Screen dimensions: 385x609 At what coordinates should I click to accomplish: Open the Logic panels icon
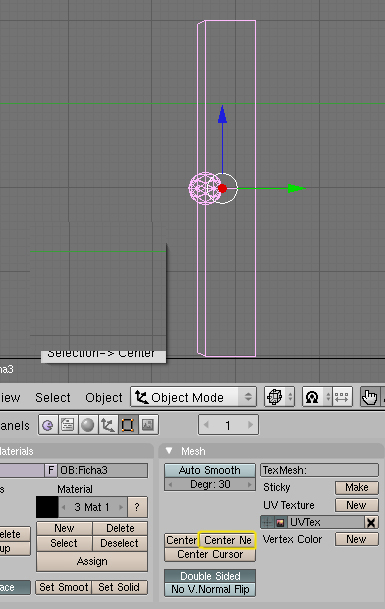coord(48,425)
